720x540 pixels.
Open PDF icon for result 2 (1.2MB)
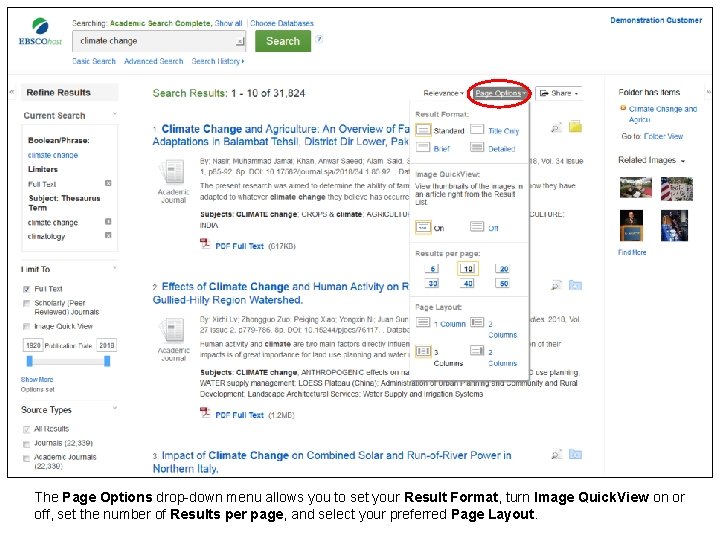pyautogui.click(x=205, y=412)
